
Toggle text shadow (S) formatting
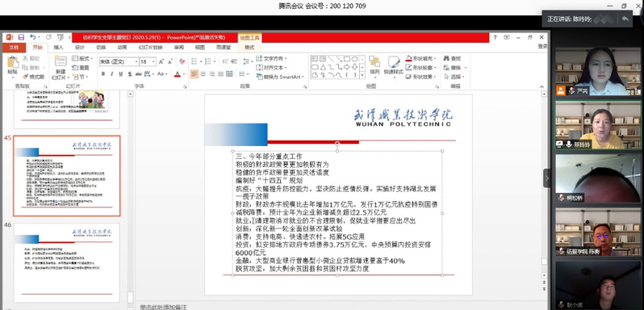pos(130,74)
